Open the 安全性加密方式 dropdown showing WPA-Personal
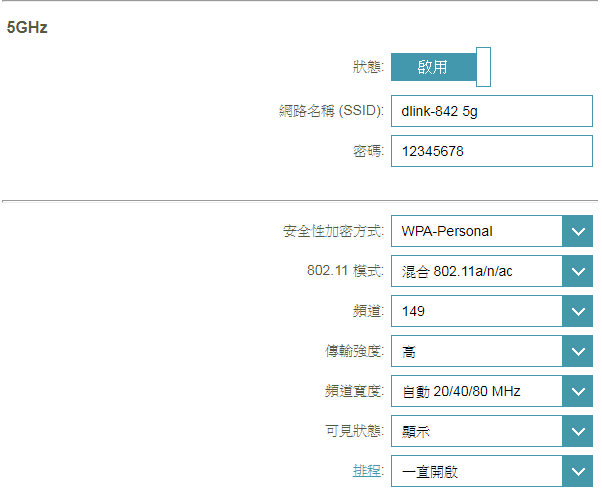602x494 pixels. (492, 231)
